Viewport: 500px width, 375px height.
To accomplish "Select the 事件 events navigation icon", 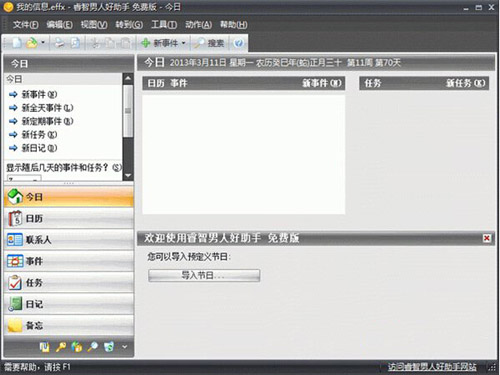I will [15, 261].
